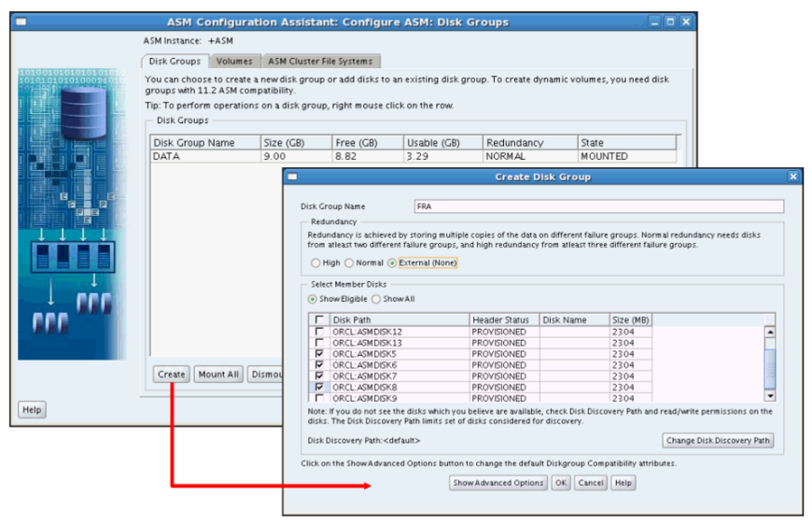Viewport: 812px width, 525px height.
Task: Sort by Disk Group Name column header
Action: tap(205, 143)
